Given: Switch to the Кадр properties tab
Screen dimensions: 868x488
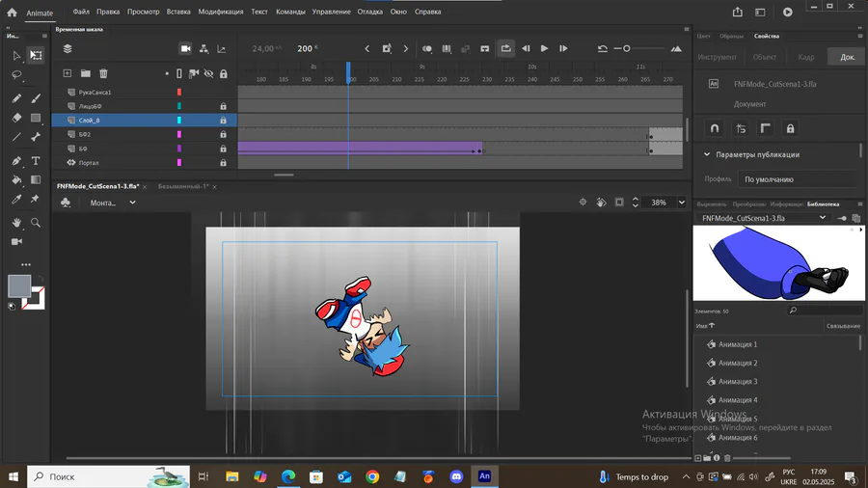Looking at the screenshot, I should pos(805,57).
